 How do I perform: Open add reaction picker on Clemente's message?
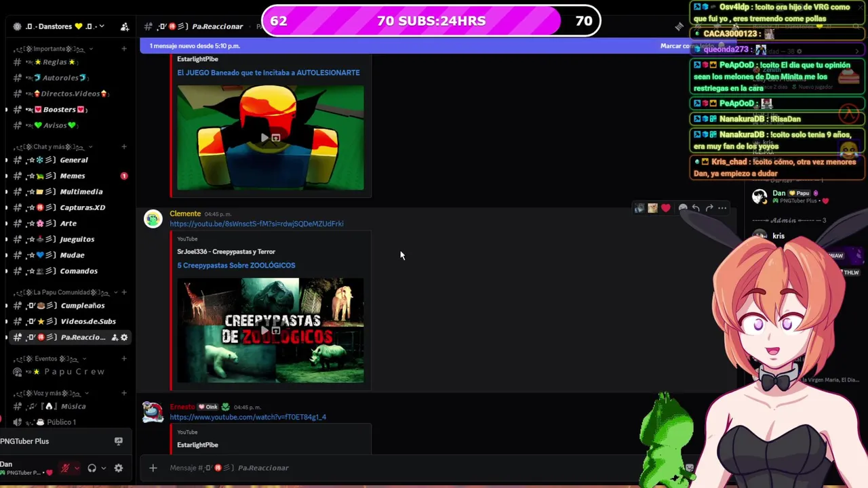coord(683,208)
